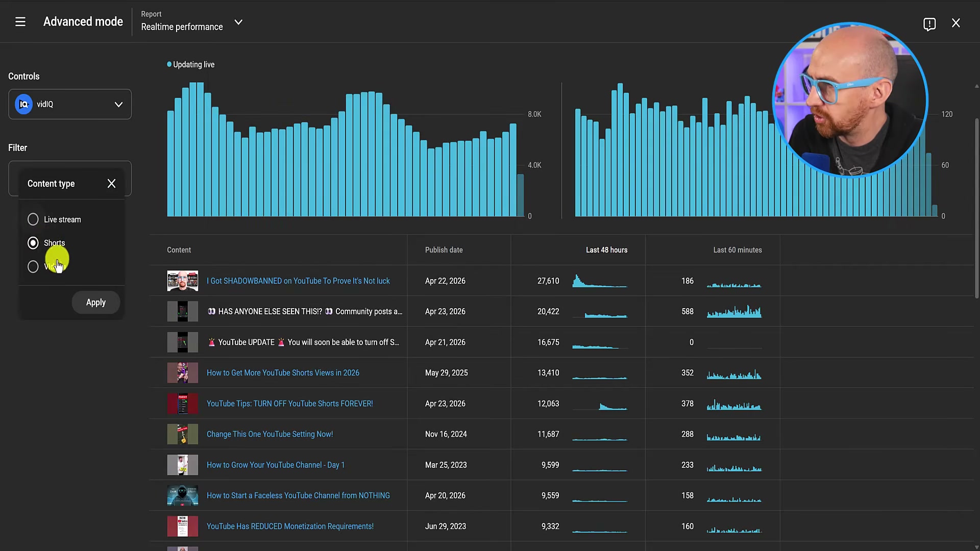
Task: Open Change This One YouTube Setting Now
Action: 269,434
